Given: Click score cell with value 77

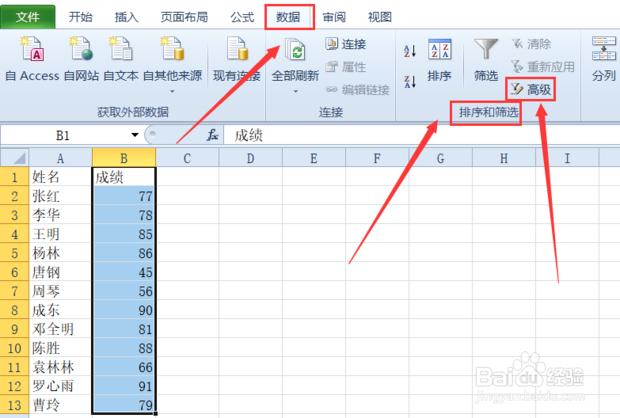Looking at the screenshot, I should 124,196.
